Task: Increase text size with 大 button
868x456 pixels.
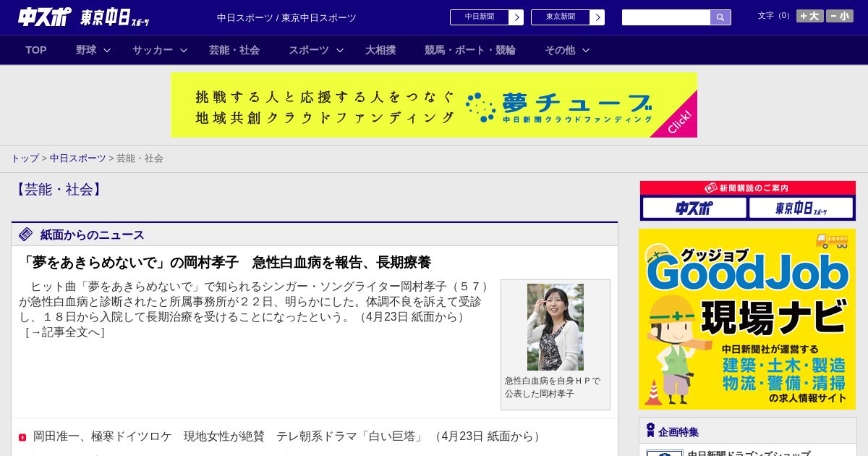Action: point(809,16)
